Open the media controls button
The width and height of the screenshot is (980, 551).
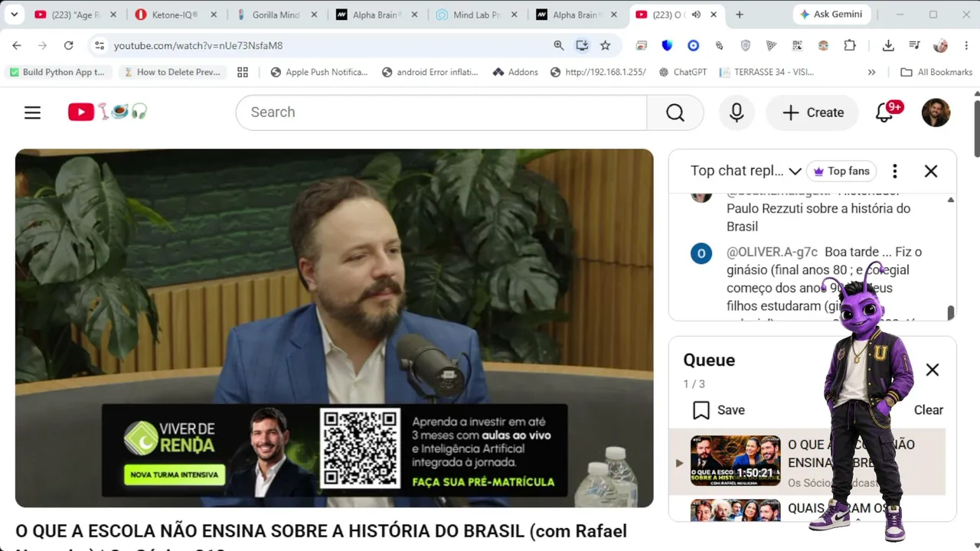pyautogui.click(x=914, y=46)
